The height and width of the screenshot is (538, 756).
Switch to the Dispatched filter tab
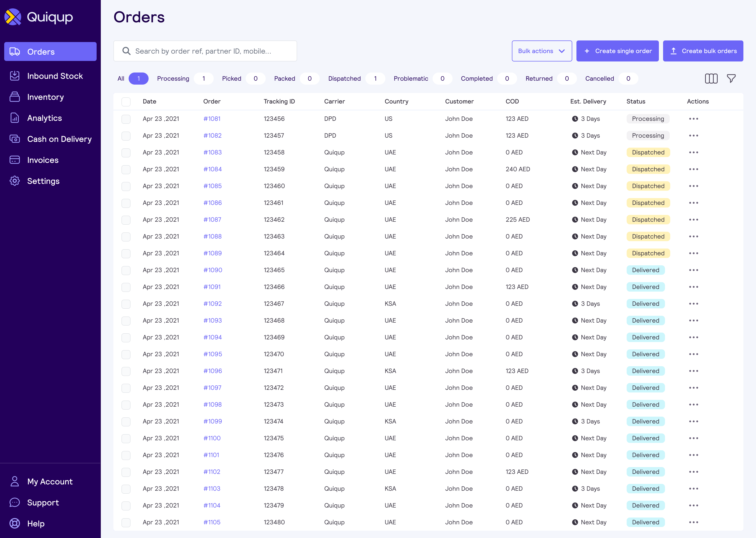[x=344, y=79]
